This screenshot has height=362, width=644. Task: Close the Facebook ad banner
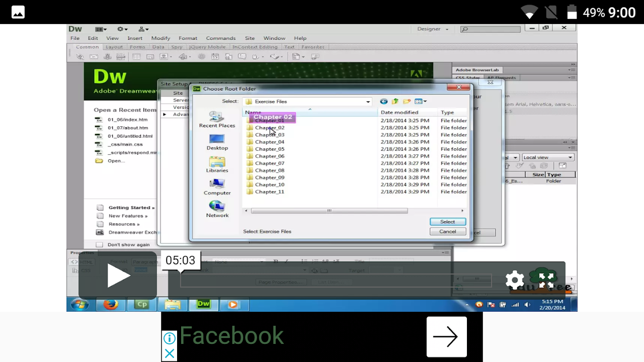click(169, 353)
